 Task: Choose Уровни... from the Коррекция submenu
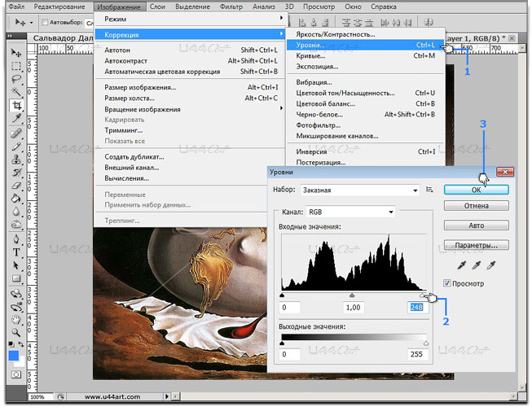pyautogui.click(x=365, y=45)
